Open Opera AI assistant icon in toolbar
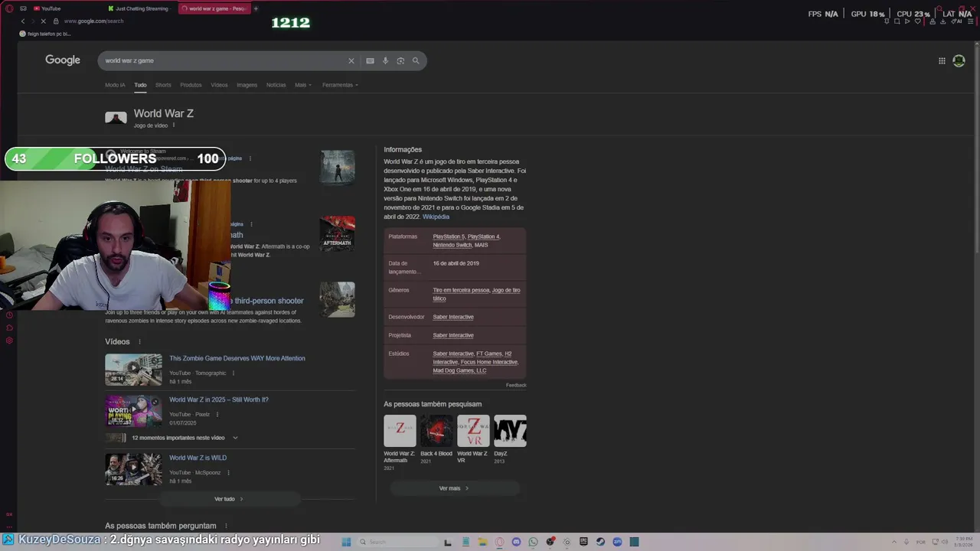Viewport: 980px width, 551px height. (x=958, y=21)
